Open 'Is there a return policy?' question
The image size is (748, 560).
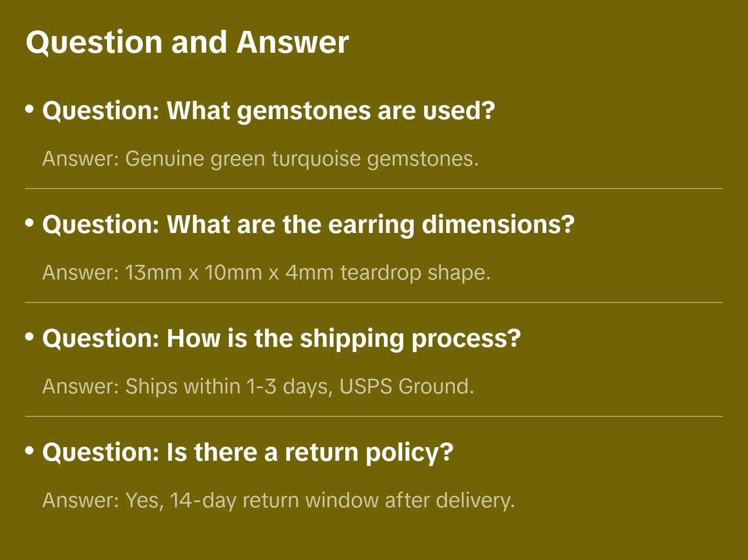tap(248, 452)
